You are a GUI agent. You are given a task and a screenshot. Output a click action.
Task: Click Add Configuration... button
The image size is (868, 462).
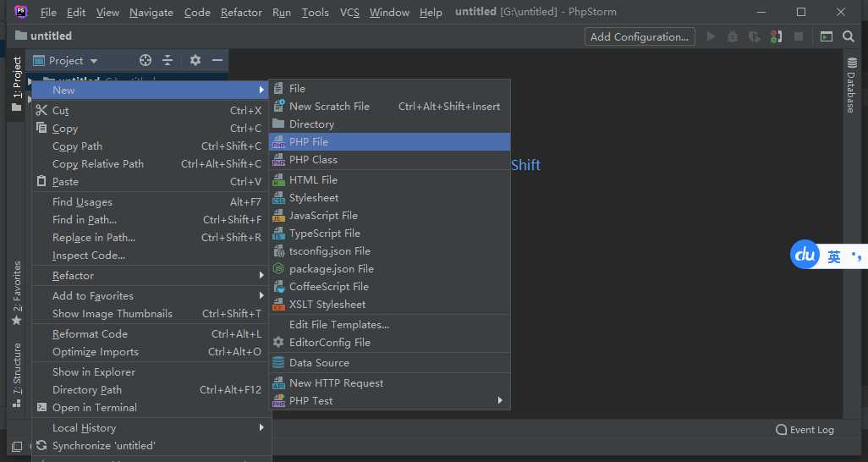coord(640,36)
